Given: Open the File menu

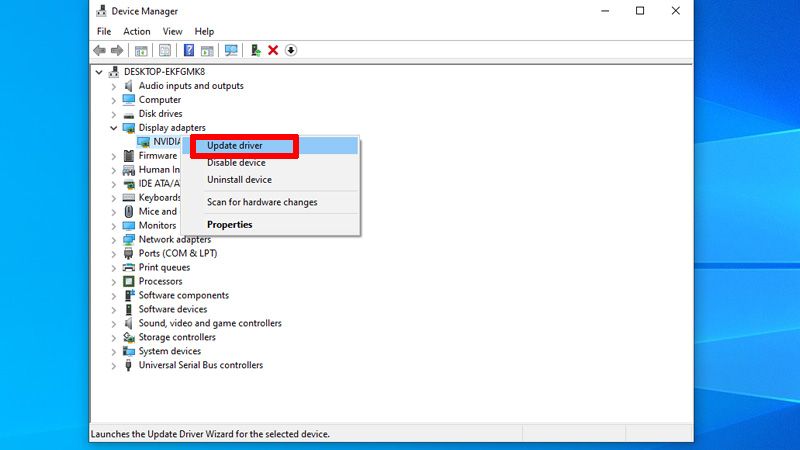Looking at the screenshot, I should coord(104,32).
